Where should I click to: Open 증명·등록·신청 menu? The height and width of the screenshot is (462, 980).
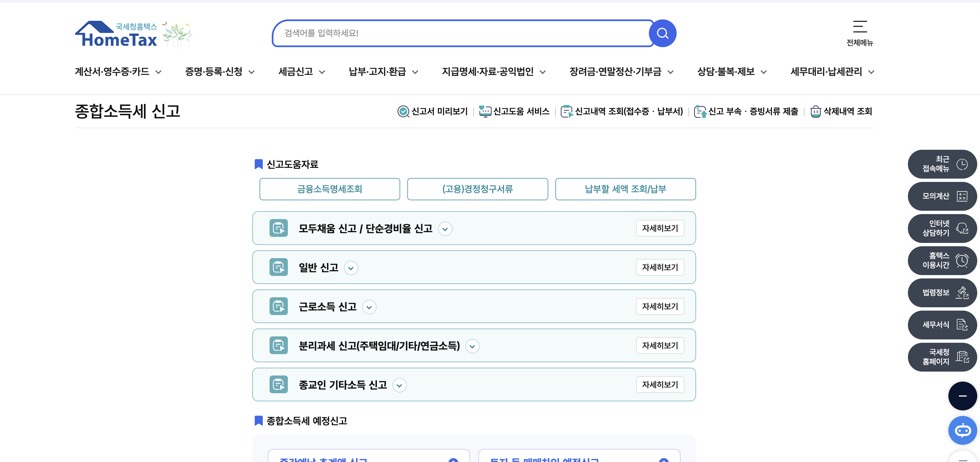[x=220, y=72]
